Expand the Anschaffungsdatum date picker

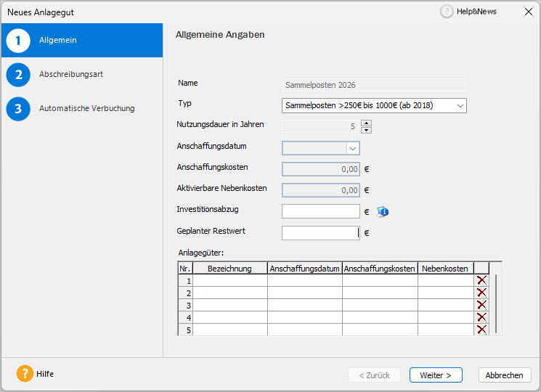point(352,148)
